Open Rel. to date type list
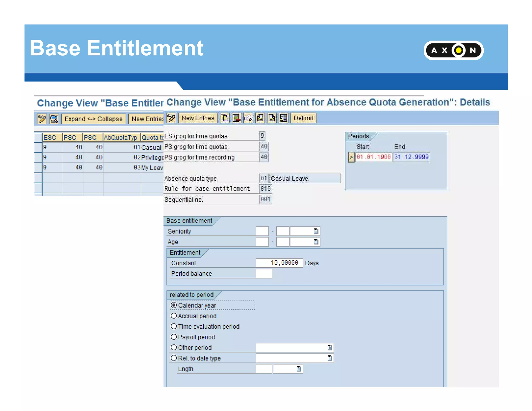Viewport: 532px width, 411px height. click(x=330, y=358)
